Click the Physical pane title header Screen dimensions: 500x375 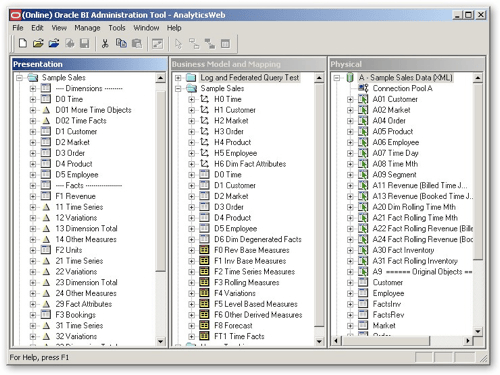tap(406, 64)
